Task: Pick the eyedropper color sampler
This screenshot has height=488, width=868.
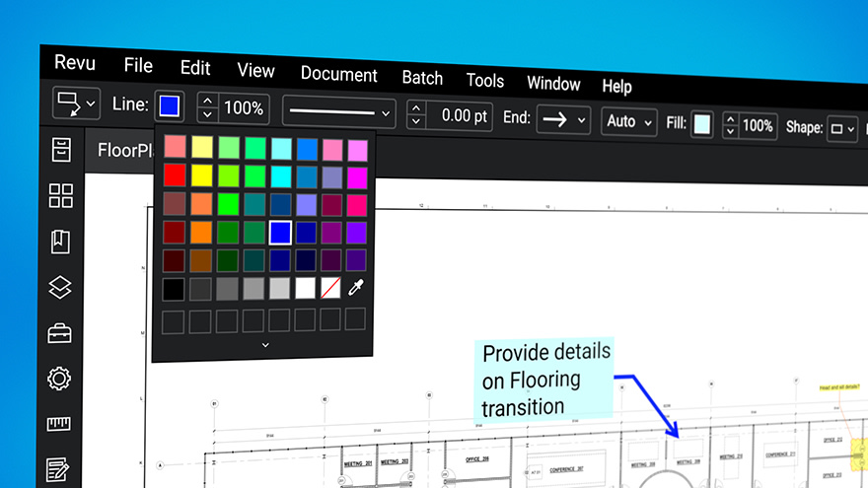Action: [356, 288]
